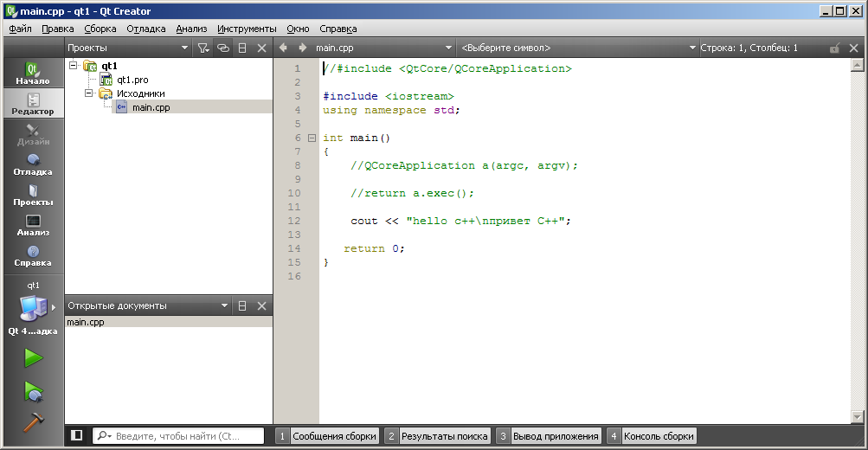Viewport: 868px width, 450px height.
Task: Click editor scrollbar up arrow
Action: [x=857, y=66]
